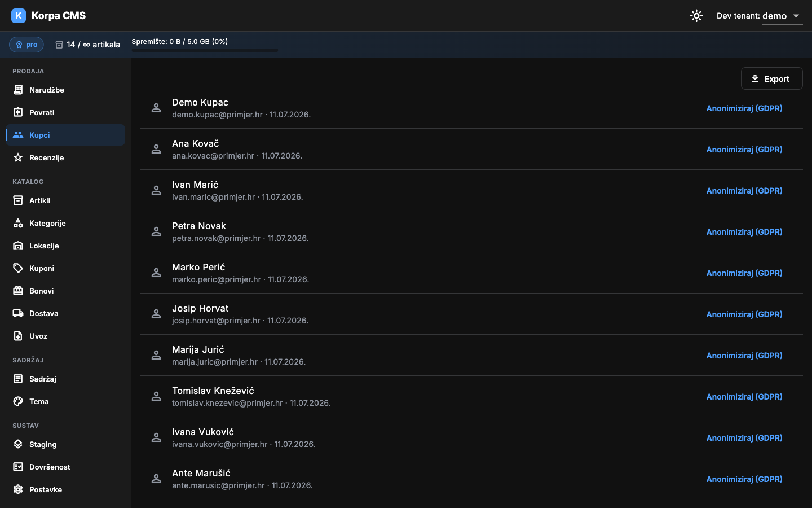Anonymize Marija Jurić via GDPR link
This screenshot has width=812, height=508.
coord(744,356)
